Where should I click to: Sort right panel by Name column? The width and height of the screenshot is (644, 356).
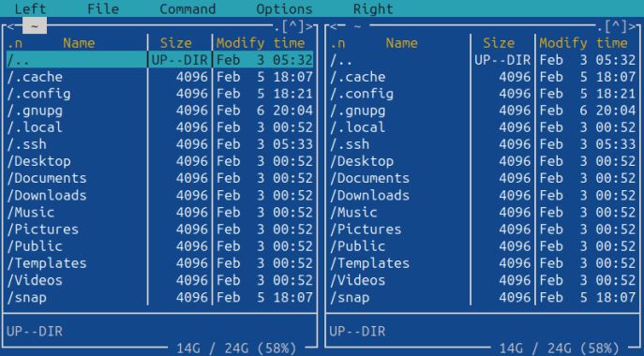click(401, 43)
